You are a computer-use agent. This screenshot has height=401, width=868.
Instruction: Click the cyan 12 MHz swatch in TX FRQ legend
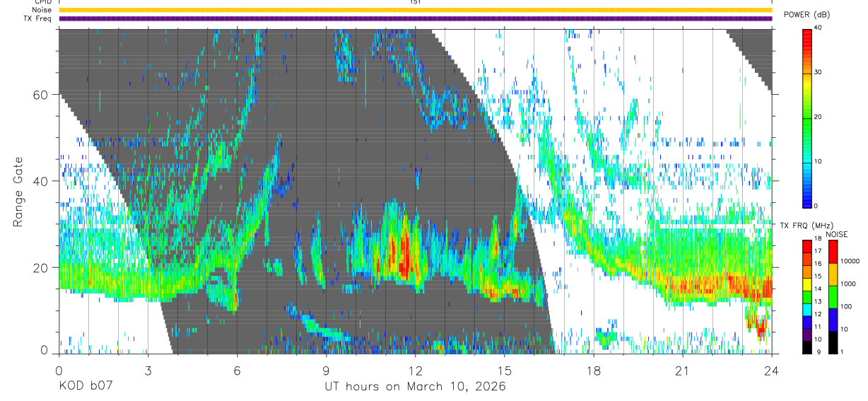pyautogui.click(x=808, y=309)
